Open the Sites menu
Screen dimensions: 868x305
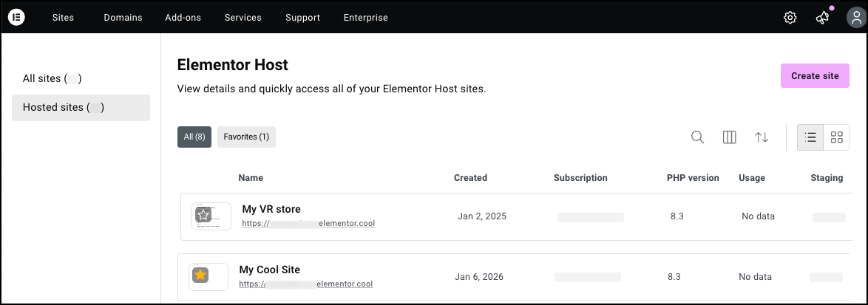(x=63, y=18)
